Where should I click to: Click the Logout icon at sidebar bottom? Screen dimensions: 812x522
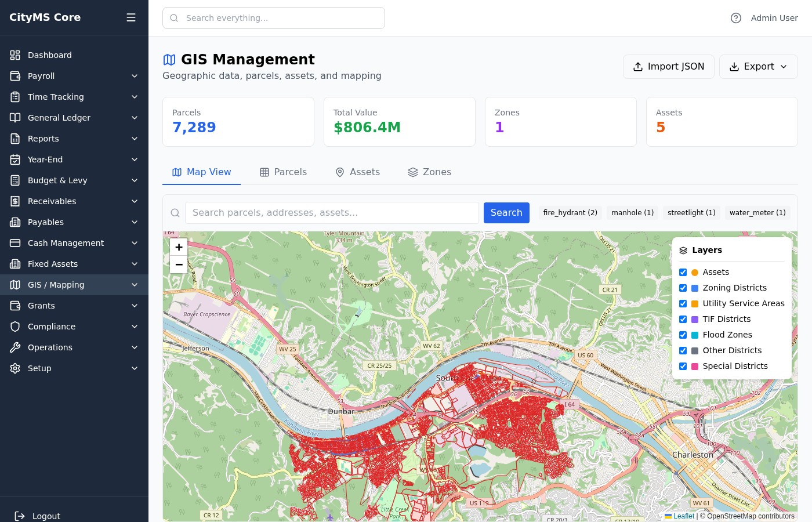pyautogui.click(x=19, y=516)
